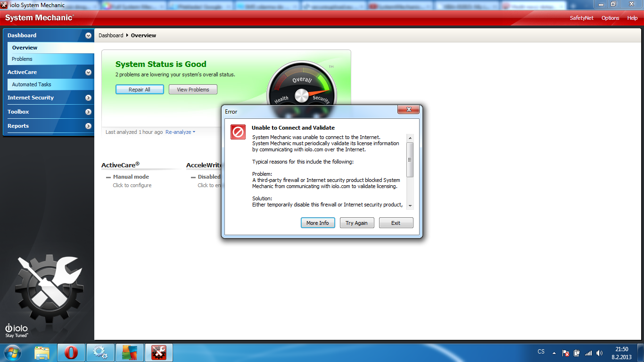Click the Action Center flag tray icon
Screen dimensions: 644x362
566,353
